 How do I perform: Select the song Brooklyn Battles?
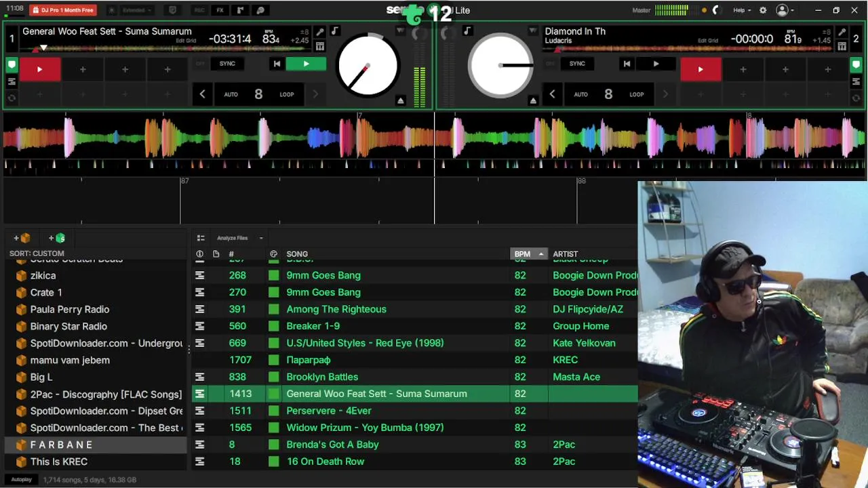point(322,377)
